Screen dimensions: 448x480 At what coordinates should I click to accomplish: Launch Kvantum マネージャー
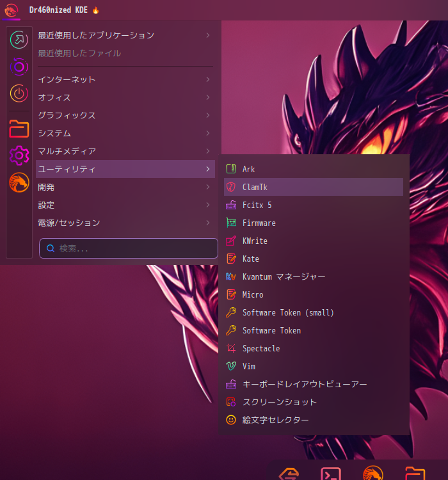[x=313, y=276]
